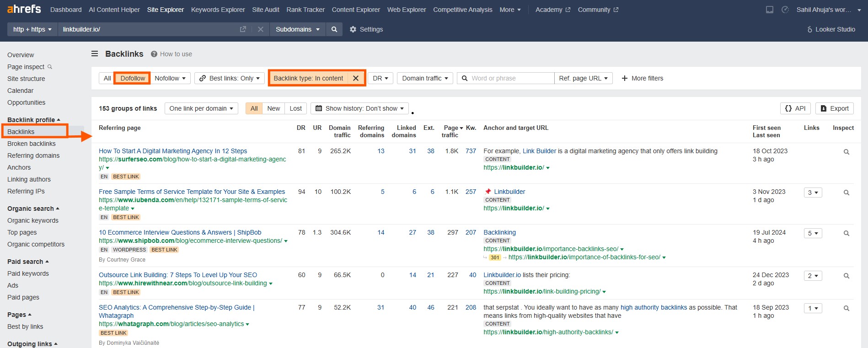This screenshot has height=348, width=868.
Task: Click the Ahrefs logo
Action: [x=24, y=9]
